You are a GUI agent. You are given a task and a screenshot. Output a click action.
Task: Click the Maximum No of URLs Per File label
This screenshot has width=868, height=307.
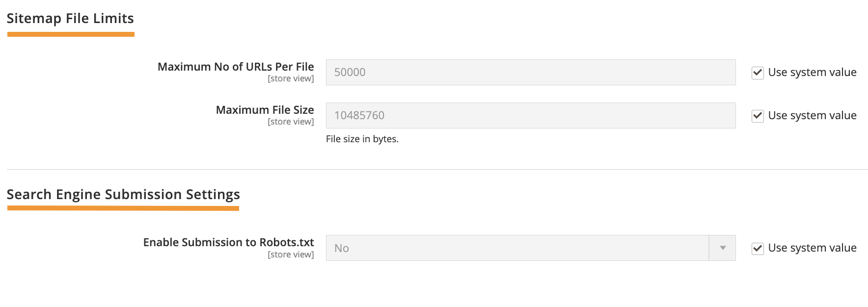point(236,67)
